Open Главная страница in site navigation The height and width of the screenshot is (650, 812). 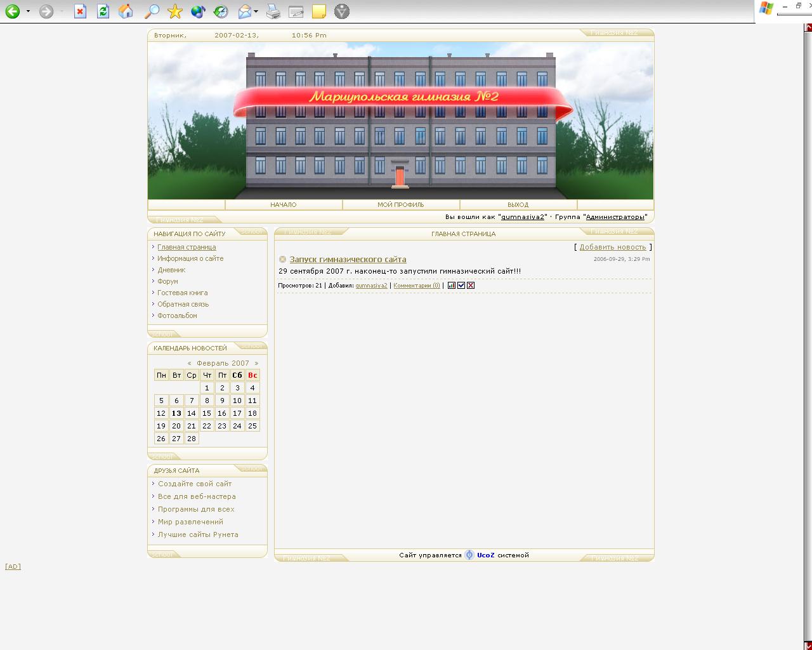point(187,248)
